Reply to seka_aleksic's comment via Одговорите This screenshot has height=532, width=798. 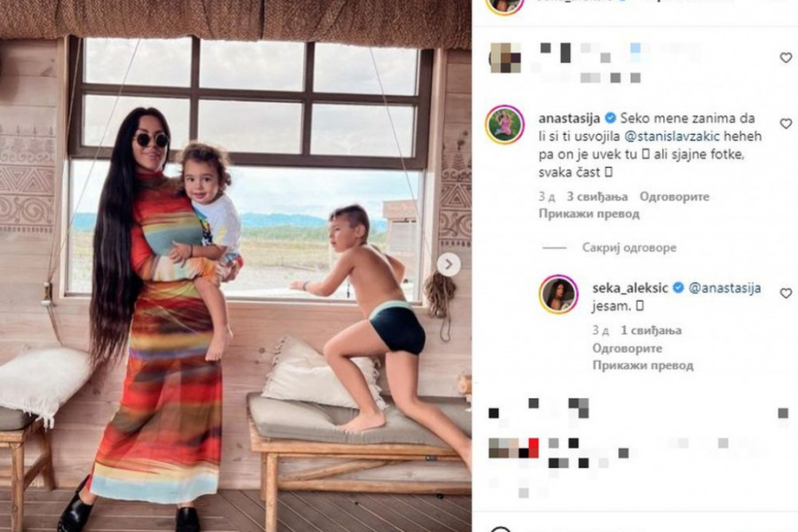click(x=628, y=348)
